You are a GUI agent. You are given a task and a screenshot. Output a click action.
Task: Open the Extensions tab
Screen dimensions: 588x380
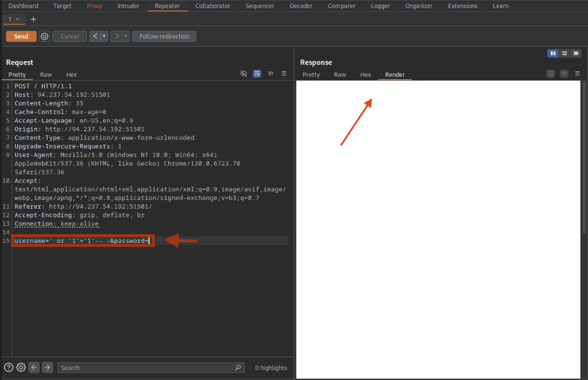pos(462,6)
